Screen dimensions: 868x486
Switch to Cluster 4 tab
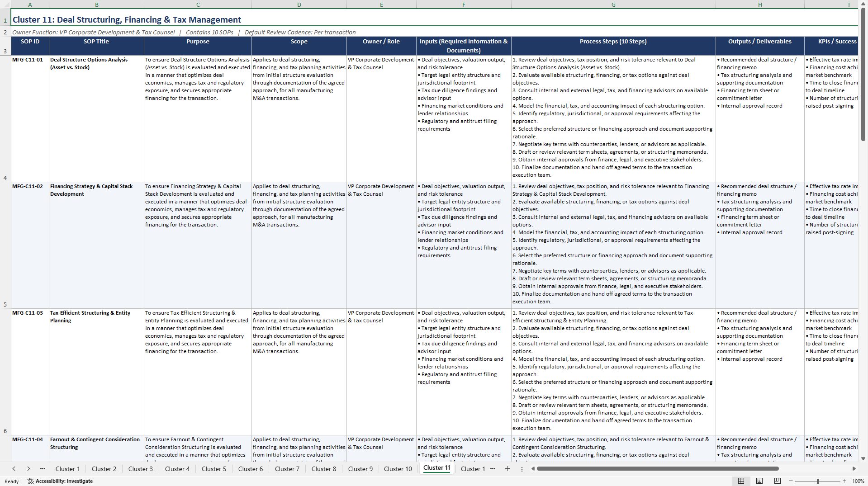coord(177,469)
